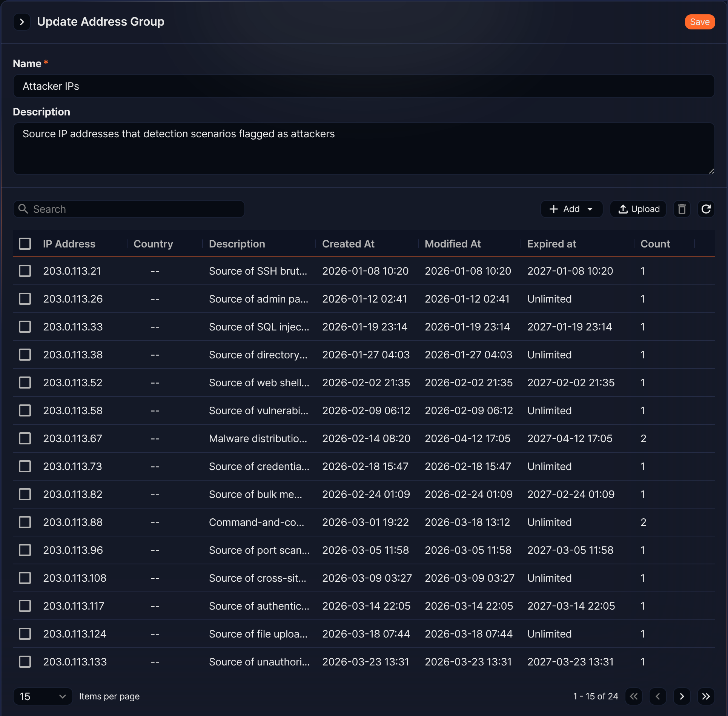Go to the first page
728x716 pixels.
(634, 696)
